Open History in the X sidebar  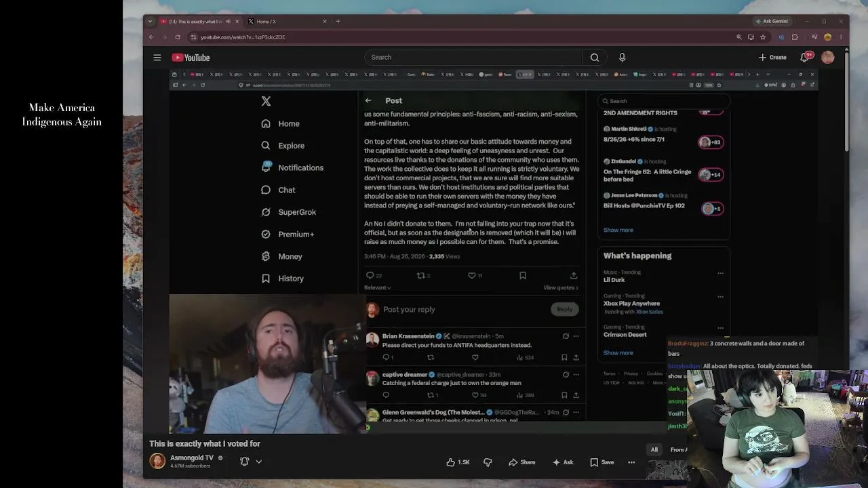[x=282, y=279]
